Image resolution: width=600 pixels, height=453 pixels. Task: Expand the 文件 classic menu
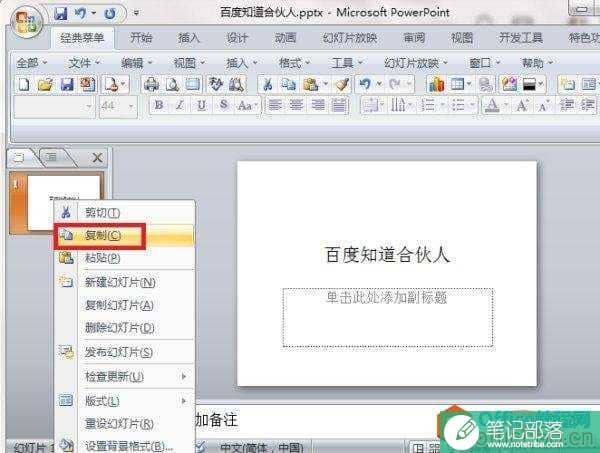pyautogui.click(x=84, y=62)
